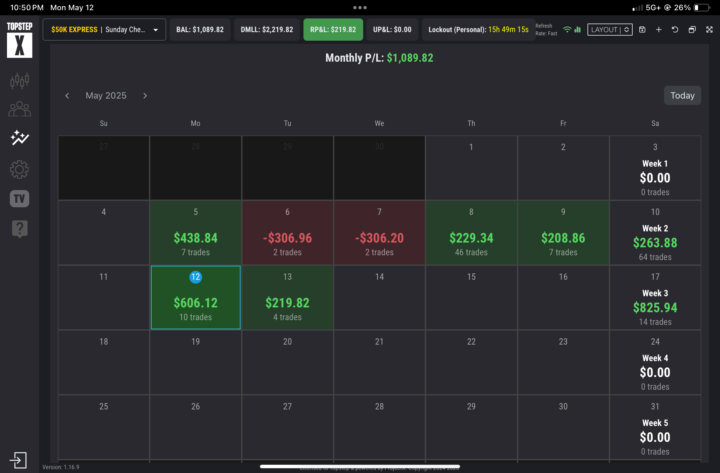Viewport: 720px width, 473px height.
Task: Open the $50K EXPRESS account dropdown
Action: coord(104,29)
